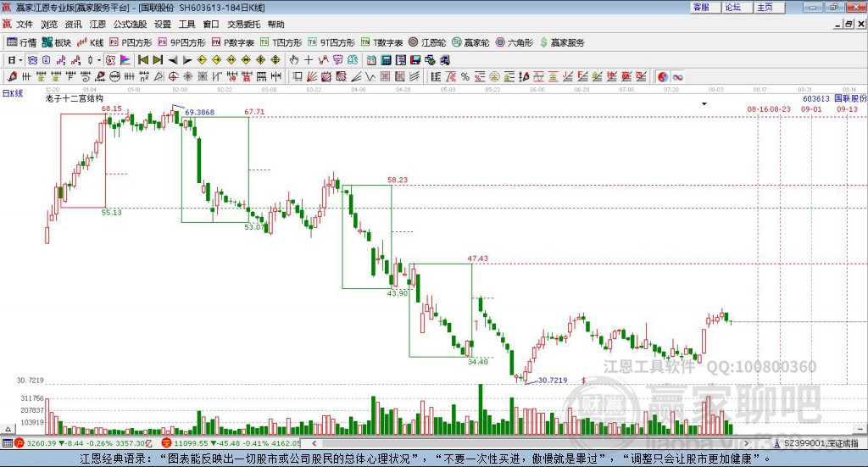Click the red floppy disk save icon
This screenshot has width=868, height=467.
[x=415, y=60]
